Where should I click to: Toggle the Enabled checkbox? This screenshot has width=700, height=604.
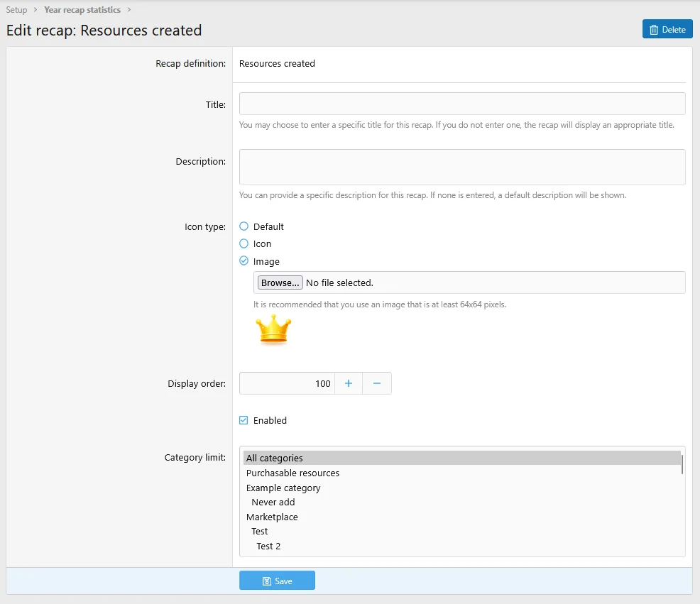[x=244, y=420]
